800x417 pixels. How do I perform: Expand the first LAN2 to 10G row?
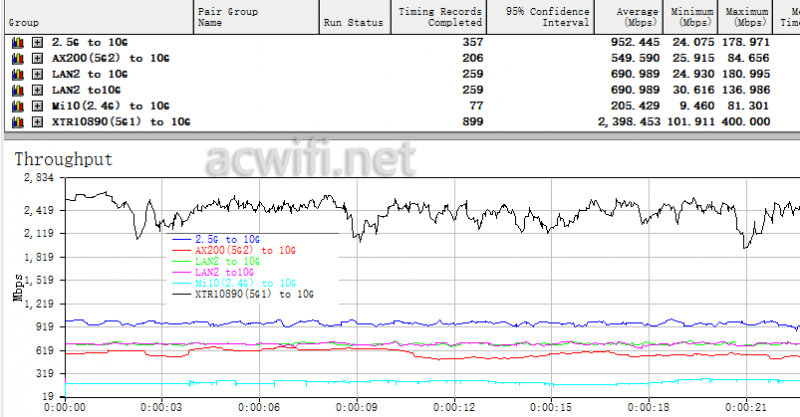click(37, 74)
